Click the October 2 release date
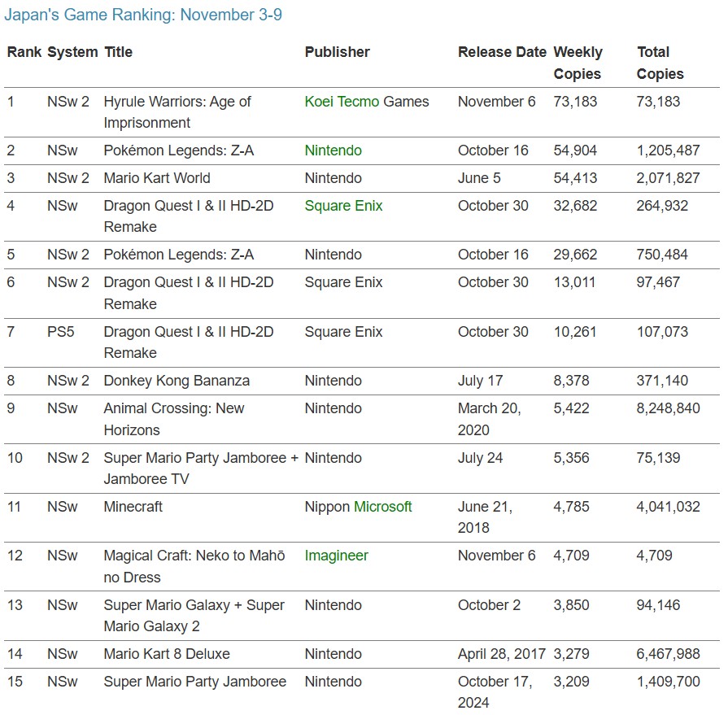728x715 pixels. (489, 605)
